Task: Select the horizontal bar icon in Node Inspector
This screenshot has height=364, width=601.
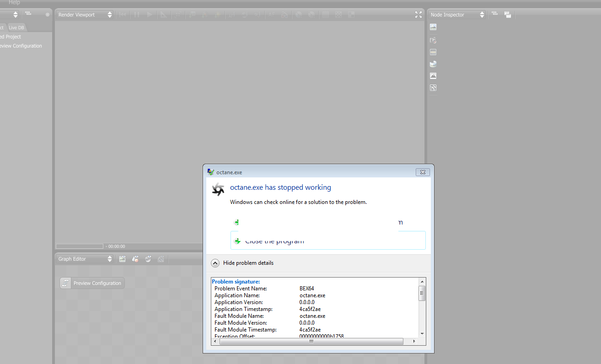Action: [433, 52]
